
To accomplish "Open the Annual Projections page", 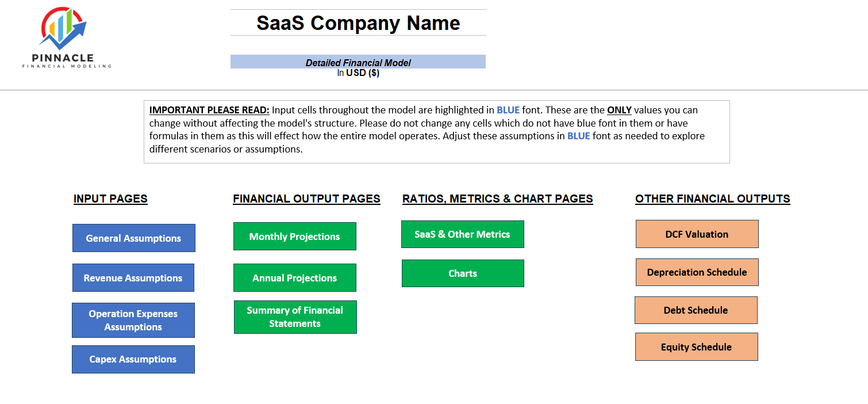I will click(x=294, y=277).
